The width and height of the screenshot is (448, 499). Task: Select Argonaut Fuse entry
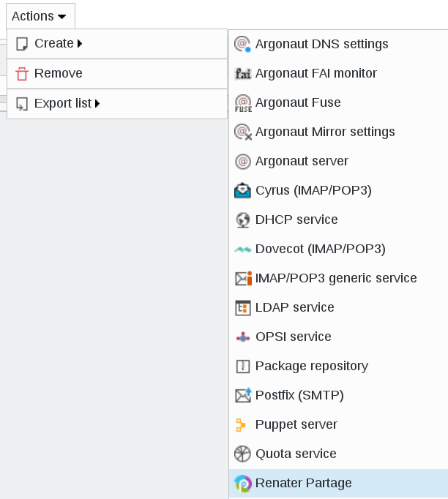(x=338, y=102)
